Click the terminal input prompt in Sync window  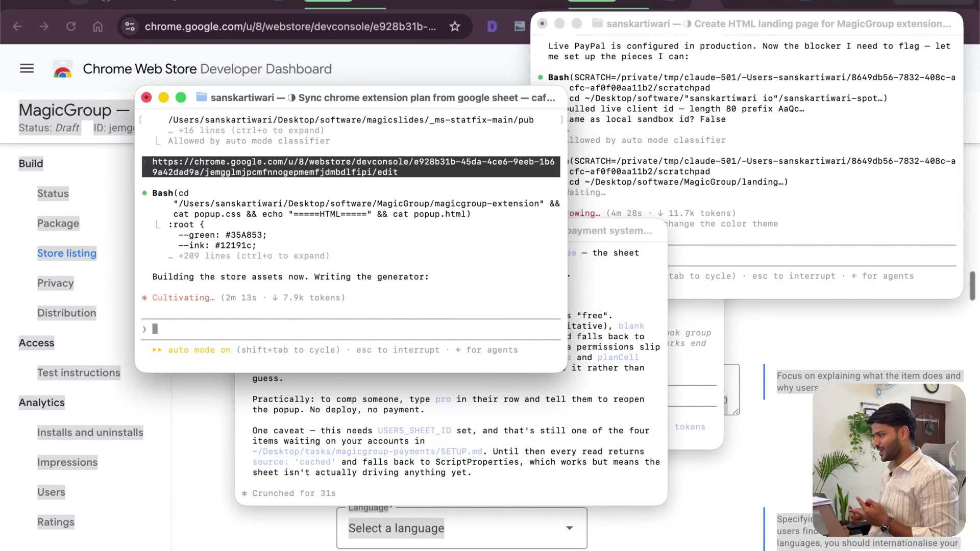pos(351,329)
